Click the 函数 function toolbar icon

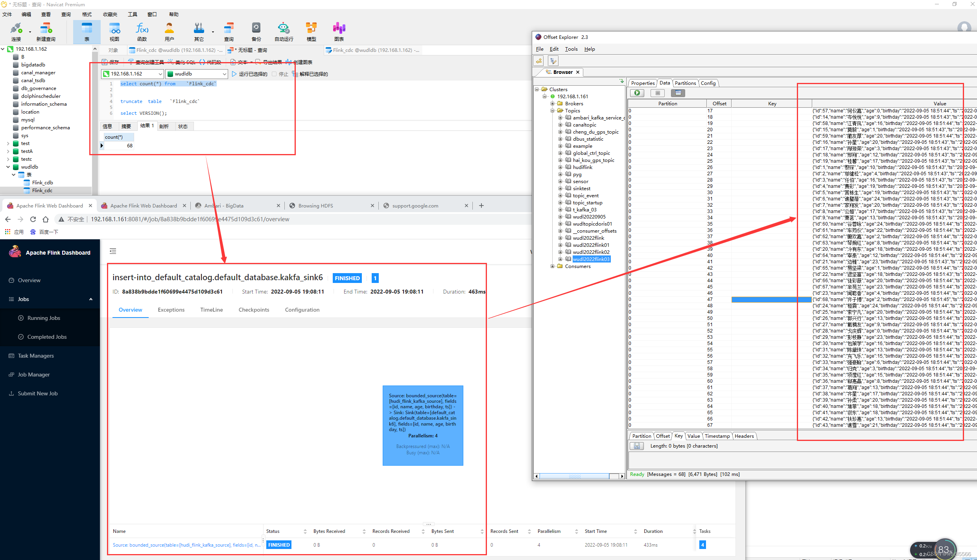click(x=142, y=31)
